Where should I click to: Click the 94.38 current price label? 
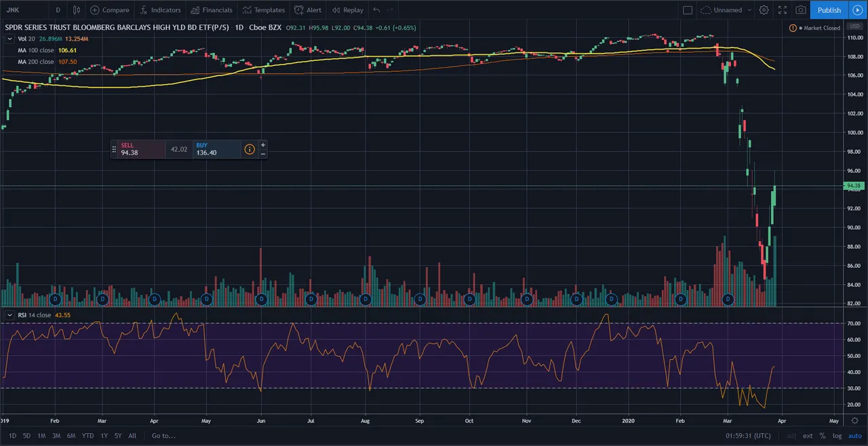click(x=854, y=186)
